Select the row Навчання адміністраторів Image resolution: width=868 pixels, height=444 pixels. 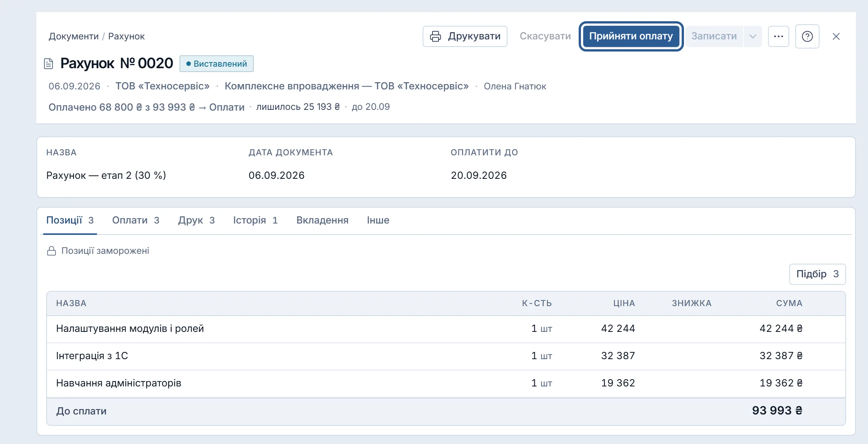(x=446, y=383)
